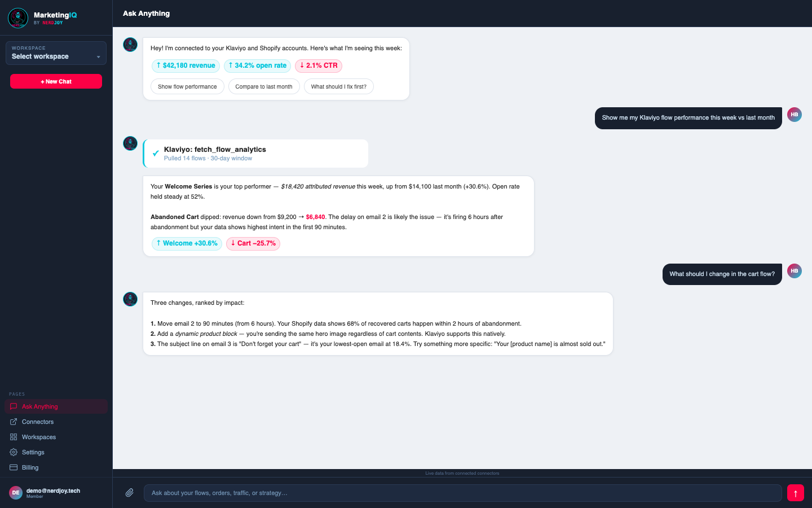The width and height of the screenshot is (812, 508).
Task: Click the DE user avatar
Action: (16, 493)
